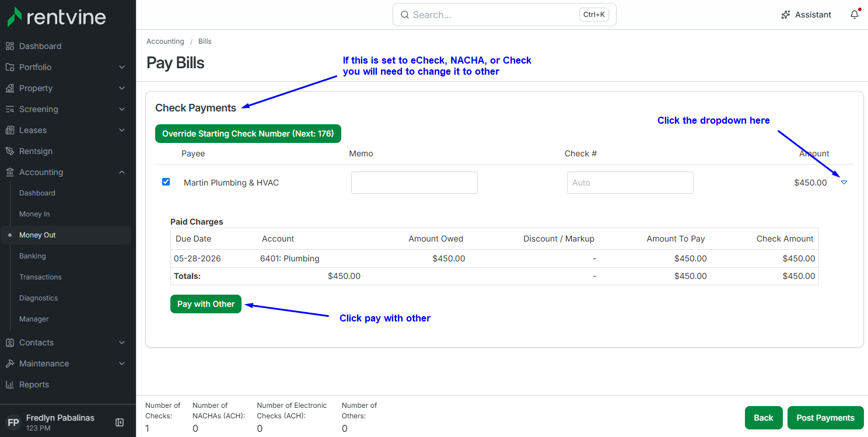Click the Reports chart icon
This screenshot has height=437, width=868.
click(x=10, y=384)
